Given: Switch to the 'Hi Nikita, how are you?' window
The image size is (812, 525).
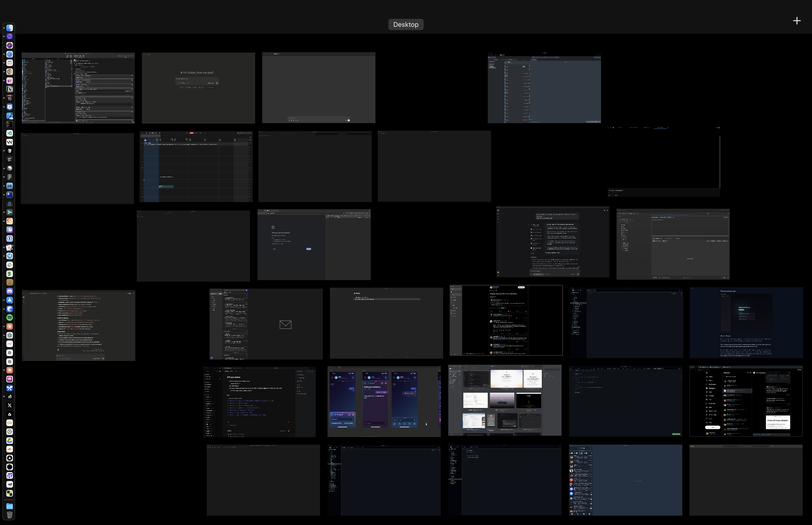Looking at the screenshot, I should pyautogui.click(x=198, y=88).
